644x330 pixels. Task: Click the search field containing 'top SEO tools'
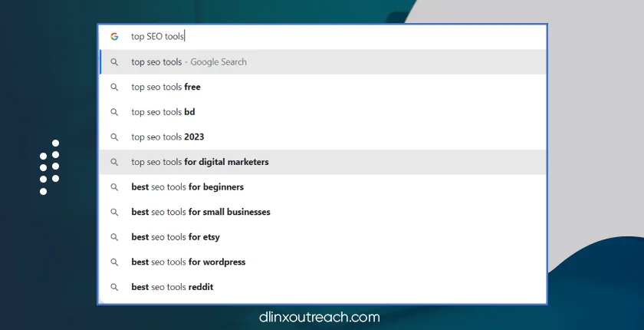click(323, 37)
